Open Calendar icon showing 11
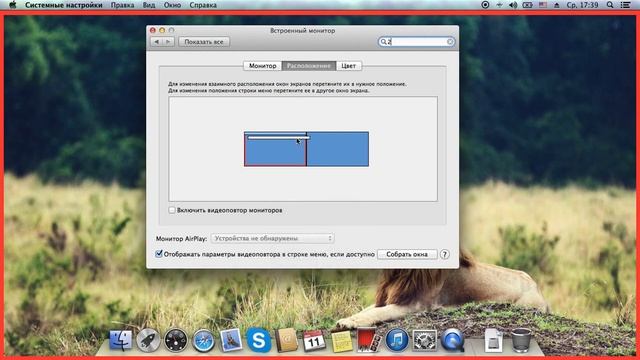This screenshot has width=640, height=360. 314,340
